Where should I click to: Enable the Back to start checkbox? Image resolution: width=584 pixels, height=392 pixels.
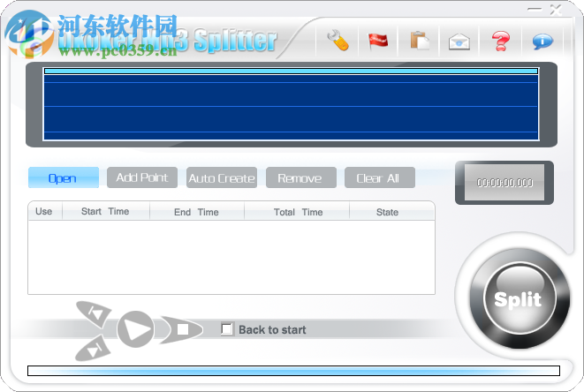coord(226,329)
